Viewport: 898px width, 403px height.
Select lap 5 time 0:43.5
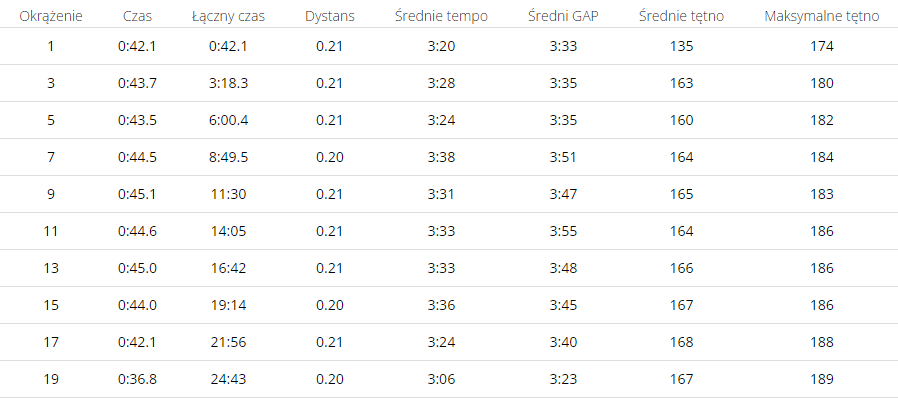point(137,120)
